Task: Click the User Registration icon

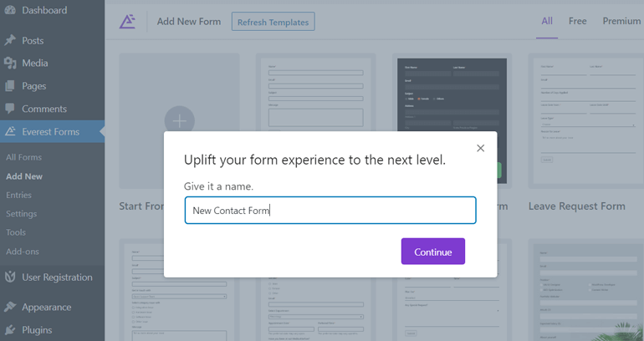Action: [10, 277]
